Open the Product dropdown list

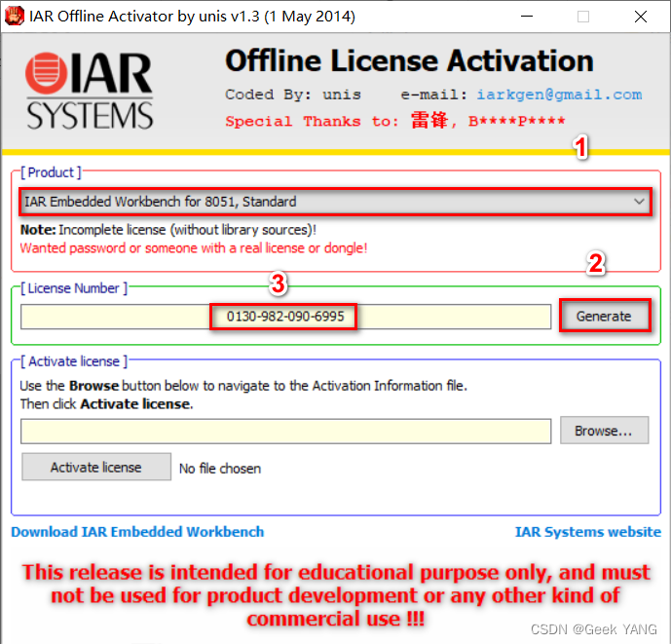335,202
